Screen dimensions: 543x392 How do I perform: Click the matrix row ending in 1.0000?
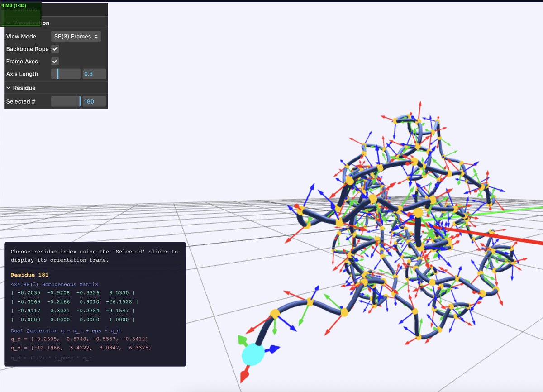pos(73,320)
